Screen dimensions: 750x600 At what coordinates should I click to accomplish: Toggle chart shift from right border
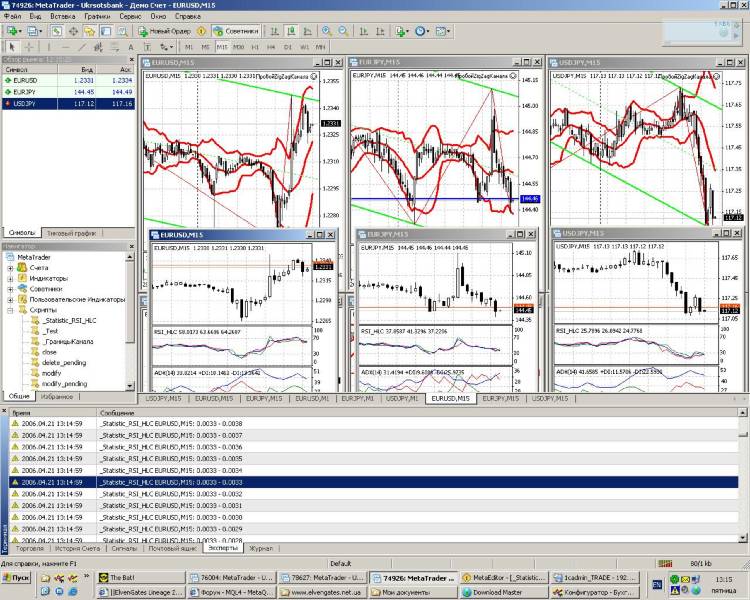coord(380,31)
